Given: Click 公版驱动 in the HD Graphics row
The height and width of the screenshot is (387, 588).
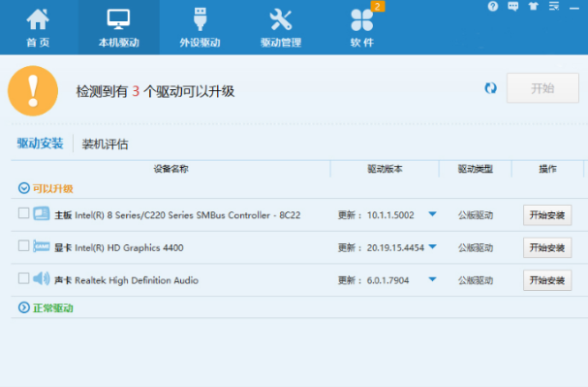Looking at the screenshot, I should point(476,247).
